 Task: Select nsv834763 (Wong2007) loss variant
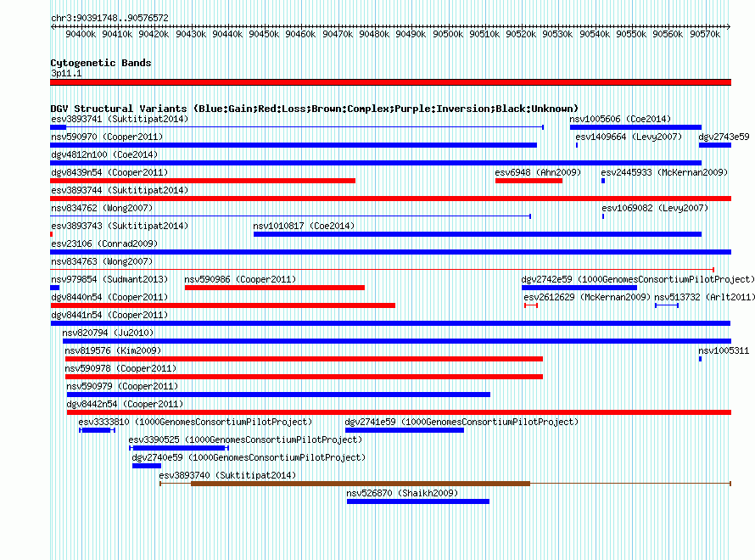click(x=382, y=270)
